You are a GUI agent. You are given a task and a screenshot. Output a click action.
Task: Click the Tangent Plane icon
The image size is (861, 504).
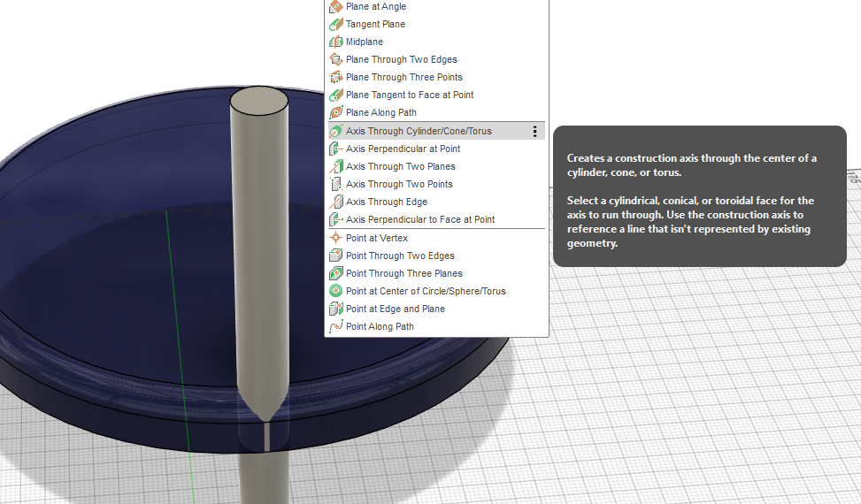[x=335, y=24]
